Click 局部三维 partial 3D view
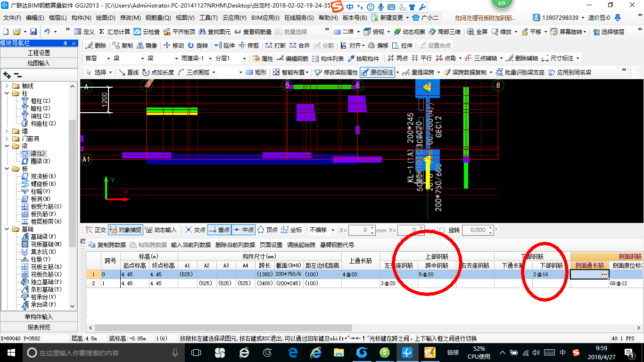Screen dimensions: 644x362 coord(444,32)
